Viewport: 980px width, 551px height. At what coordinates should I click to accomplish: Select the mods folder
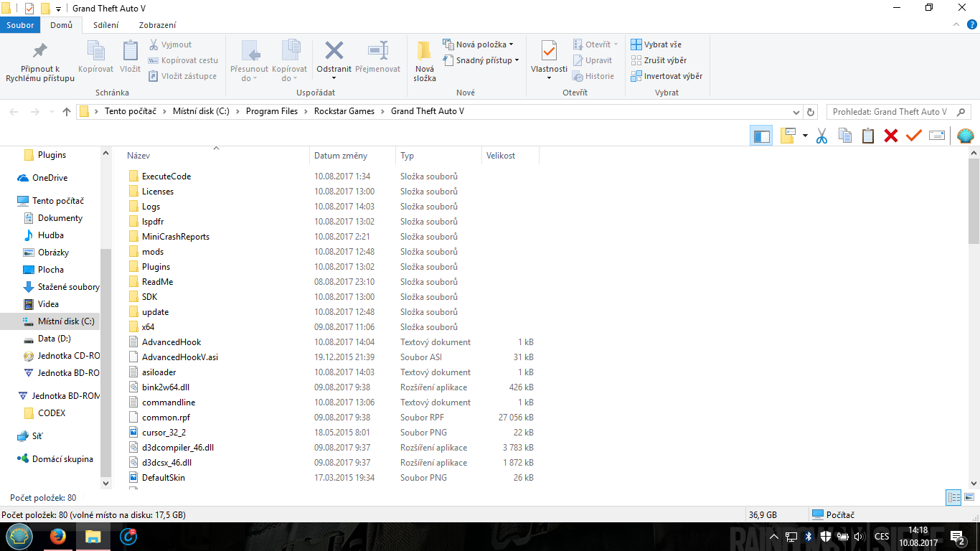(153, 252)
